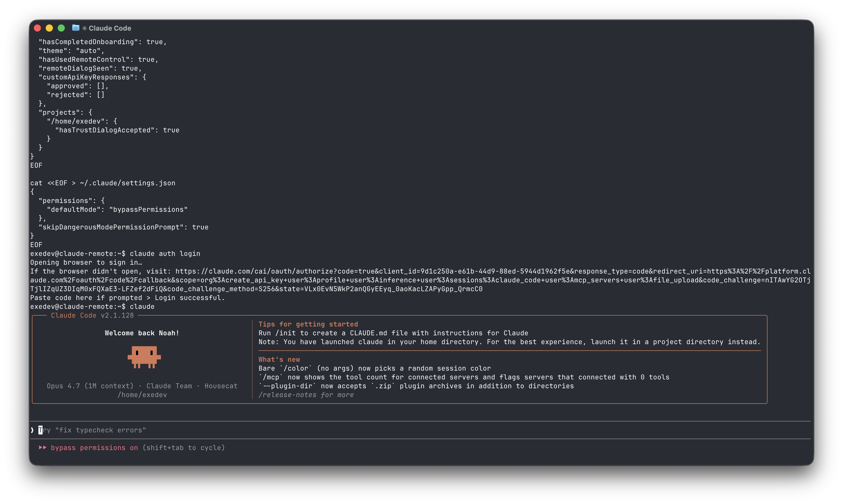843x504 pixels.
Task: Close the terminal window with red button
Action: pyautogui.click(x=37, y=28)
